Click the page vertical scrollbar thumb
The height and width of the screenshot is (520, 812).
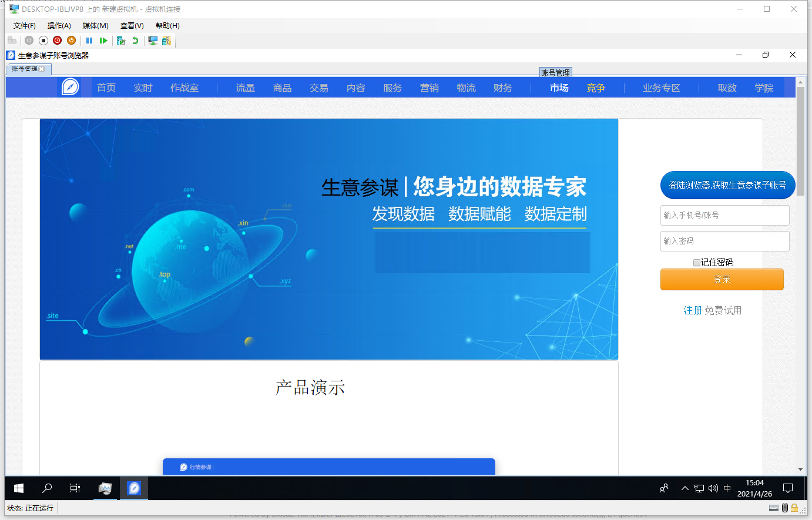(800, 141)
